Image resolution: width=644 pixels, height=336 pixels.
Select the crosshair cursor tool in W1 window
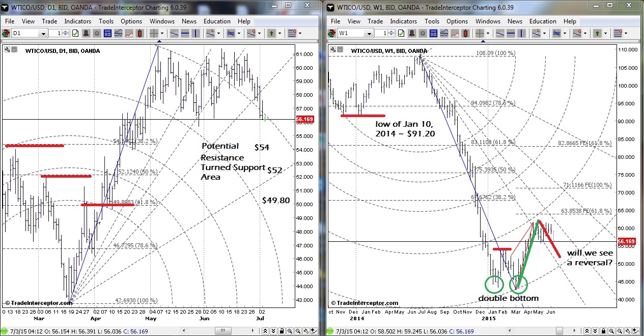tap(480, 33)
